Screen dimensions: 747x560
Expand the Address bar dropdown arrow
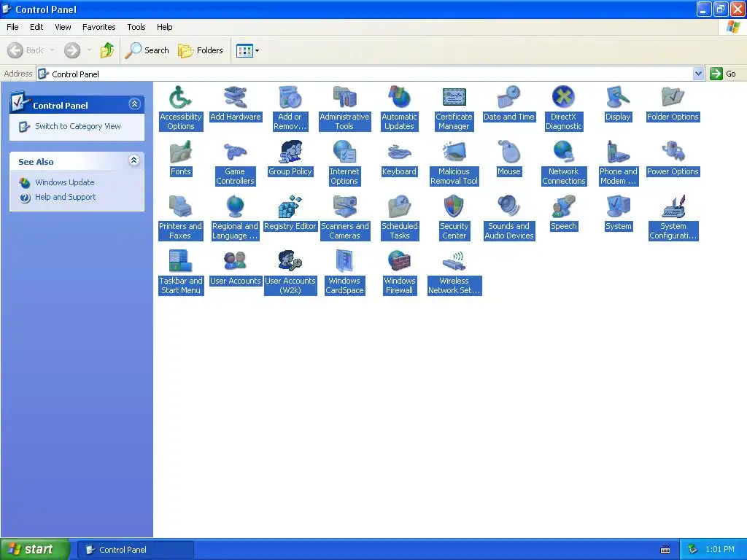698,74
